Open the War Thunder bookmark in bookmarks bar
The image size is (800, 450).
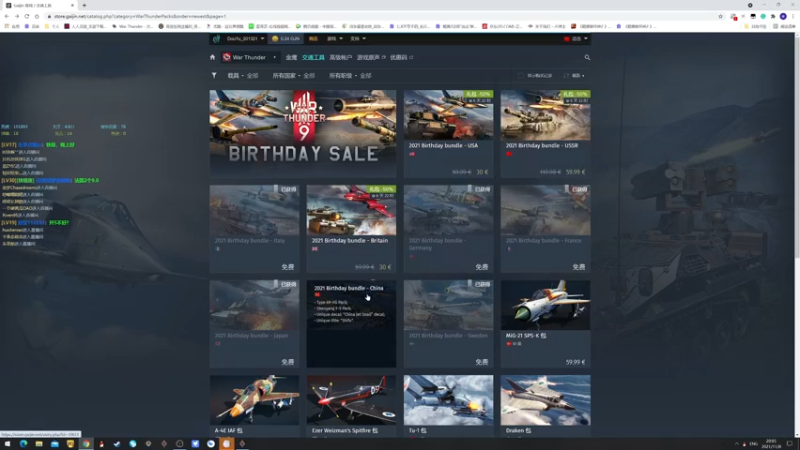point(133,26)
